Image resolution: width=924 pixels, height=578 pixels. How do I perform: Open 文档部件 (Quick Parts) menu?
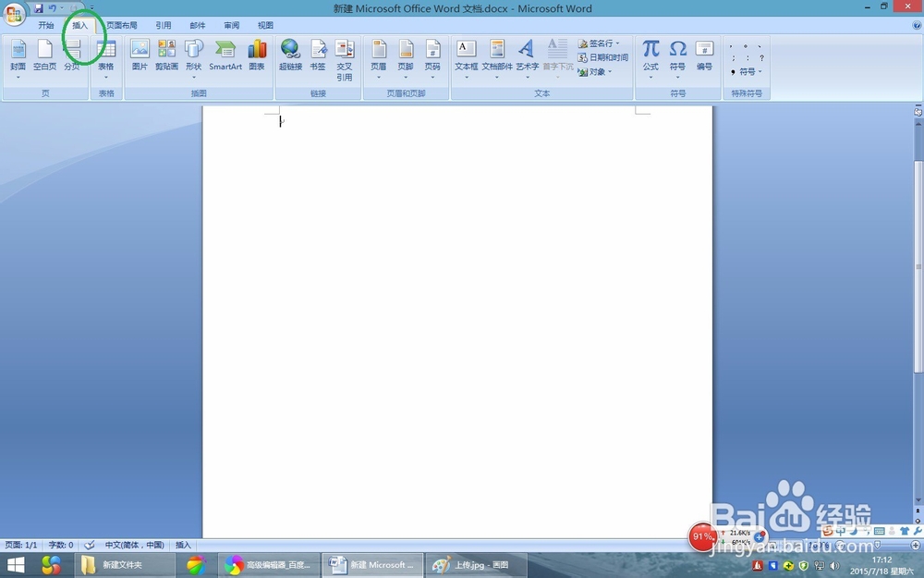(x=497, y=59)
